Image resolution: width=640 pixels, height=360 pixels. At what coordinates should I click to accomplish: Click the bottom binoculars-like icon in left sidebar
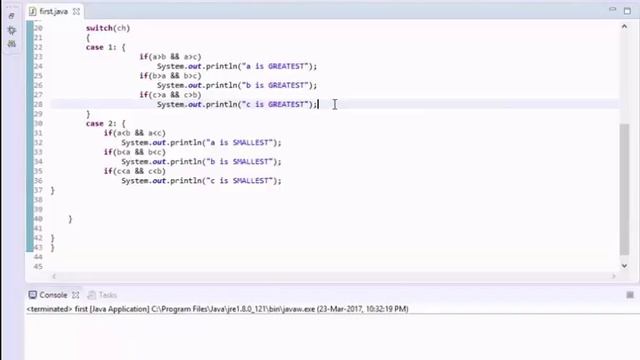[11, 43]
